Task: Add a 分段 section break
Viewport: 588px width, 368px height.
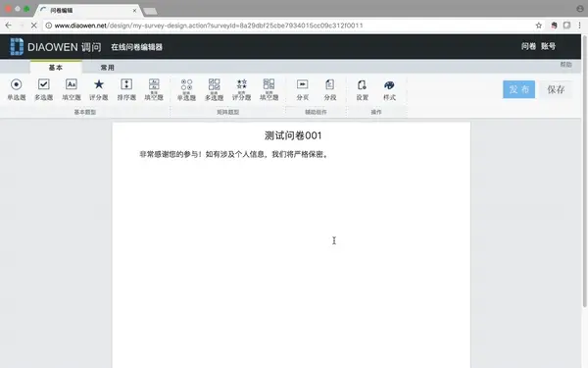Action: click(x=330, y=89)
